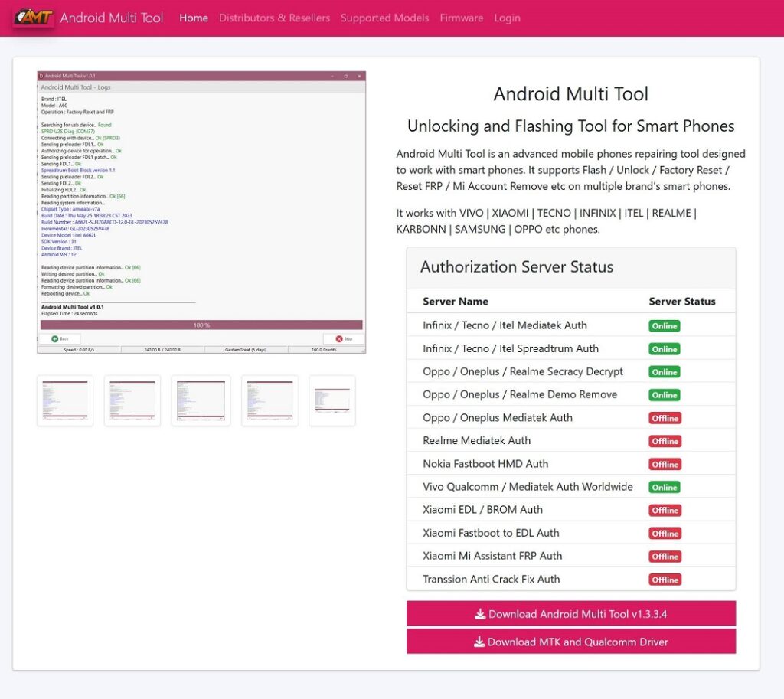Click Offline badge for Xiaomi Fastboot to EDL
784x699 pixels.
[x=665, y=533]
